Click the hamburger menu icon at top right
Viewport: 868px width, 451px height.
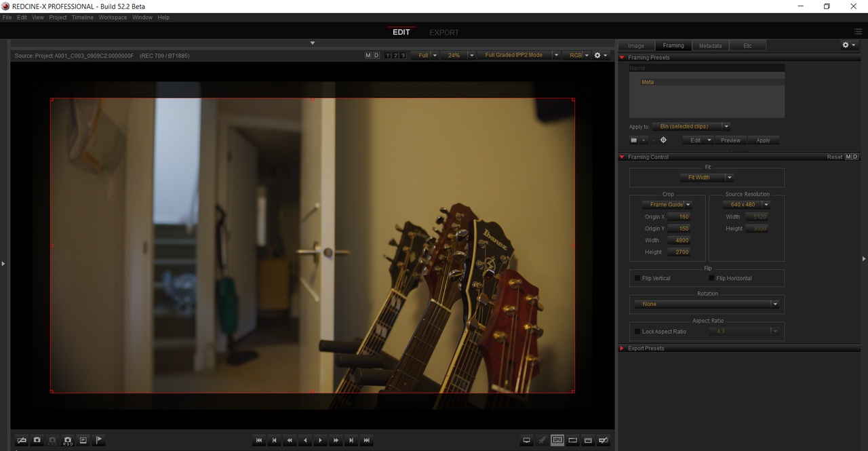click(x=859, y=32)
